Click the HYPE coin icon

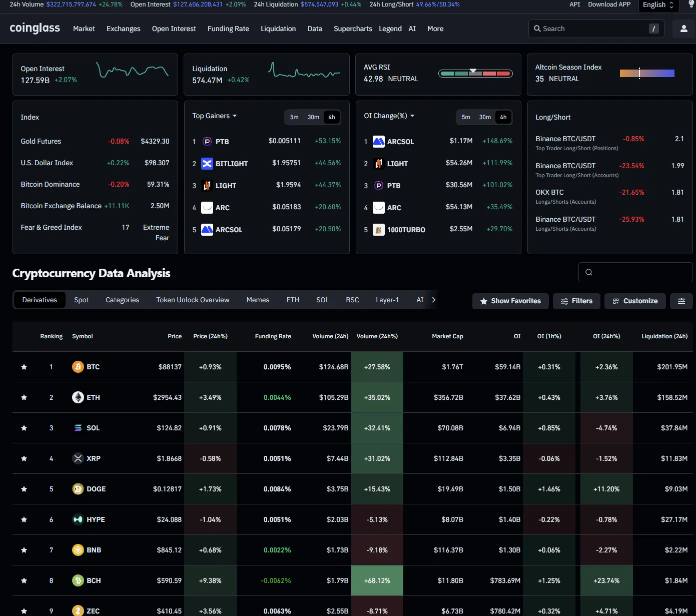point(78,519)
